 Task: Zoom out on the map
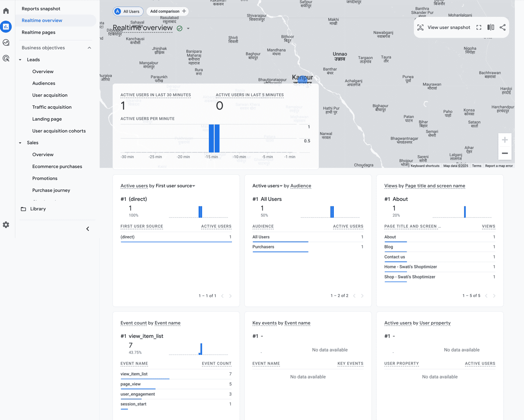tap(505, 153)
